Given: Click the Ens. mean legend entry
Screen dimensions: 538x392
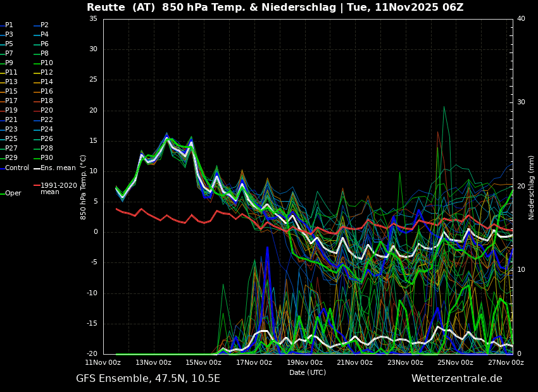Looking at the screenshot, I should click(58, 168).
